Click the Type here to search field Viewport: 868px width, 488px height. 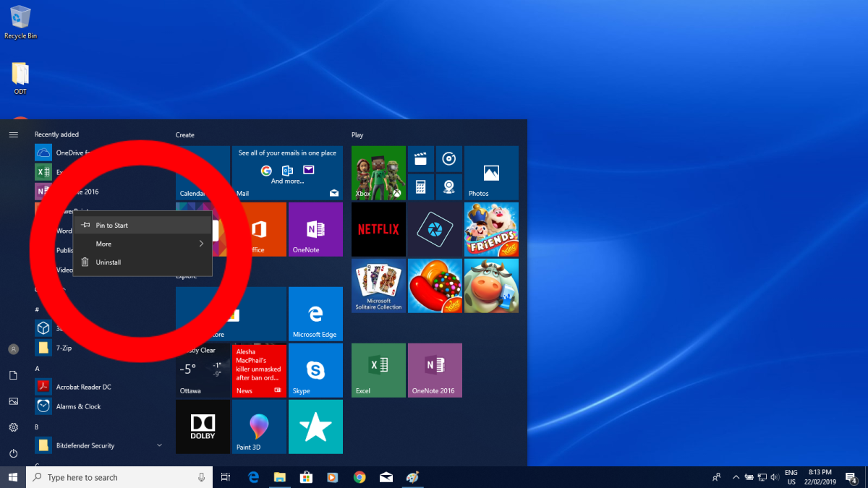109,477
